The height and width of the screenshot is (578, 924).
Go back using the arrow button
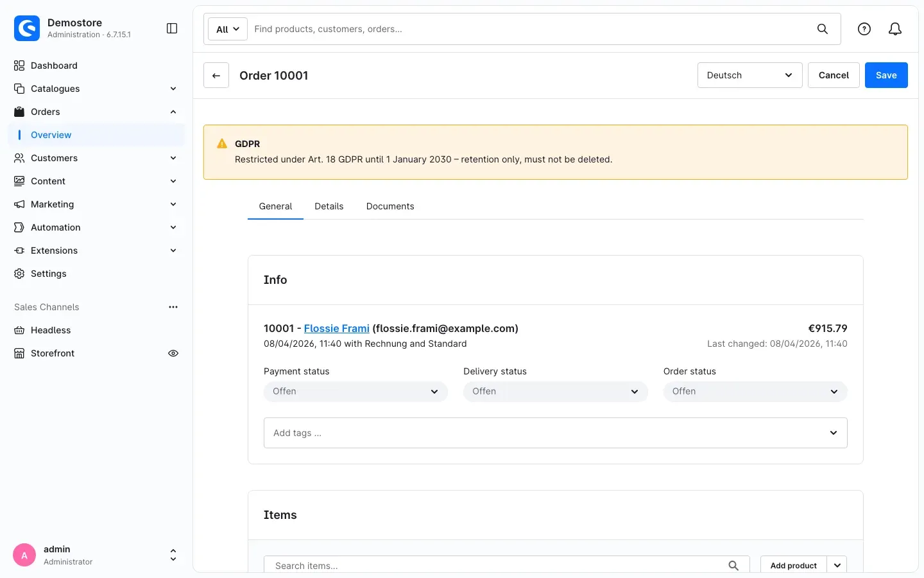(x=216, y=75)
